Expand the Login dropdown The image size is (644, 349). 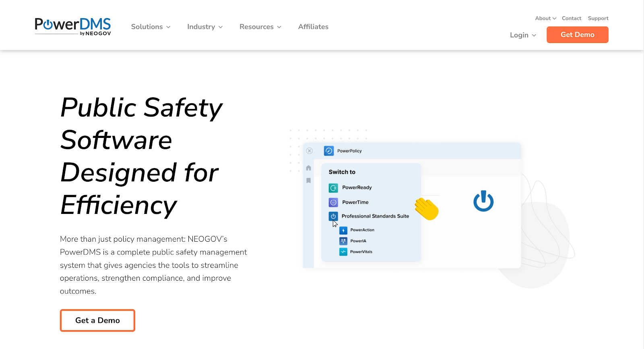[523, 35]
